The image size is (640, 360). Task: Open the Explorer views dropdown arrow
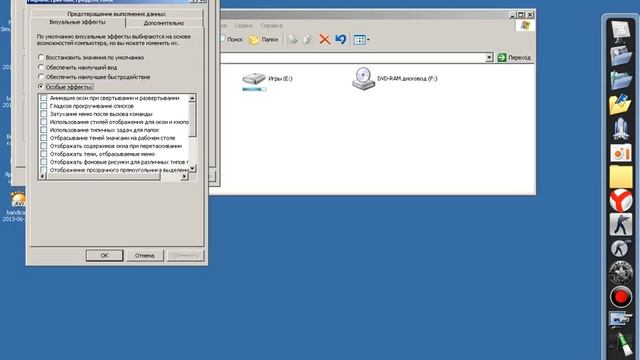(x=368, y=40)
